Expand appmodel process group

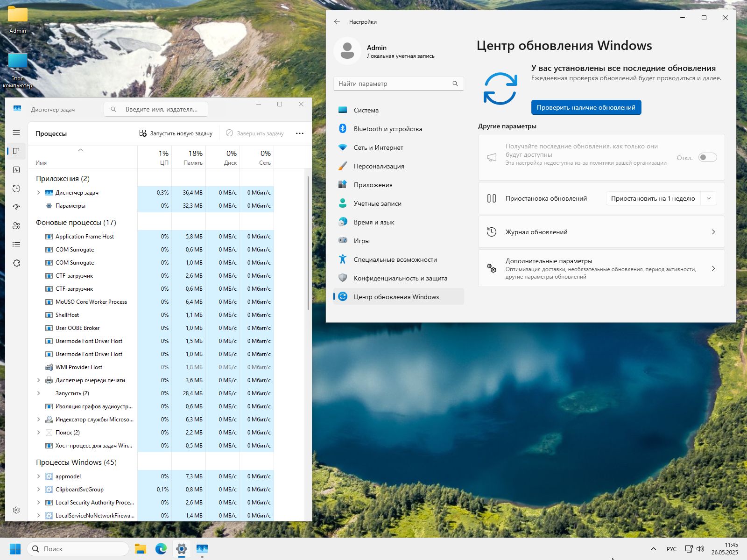(39, 476)
